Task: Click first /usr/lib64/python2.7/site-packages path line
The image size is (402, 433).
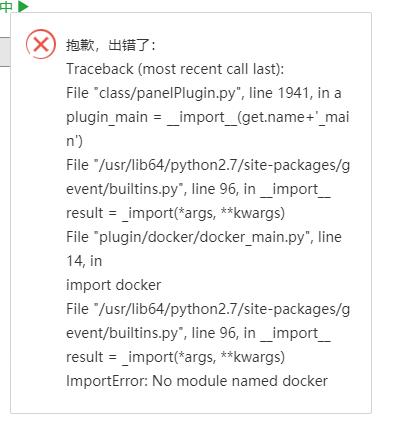Action: (x=208, y=165)
